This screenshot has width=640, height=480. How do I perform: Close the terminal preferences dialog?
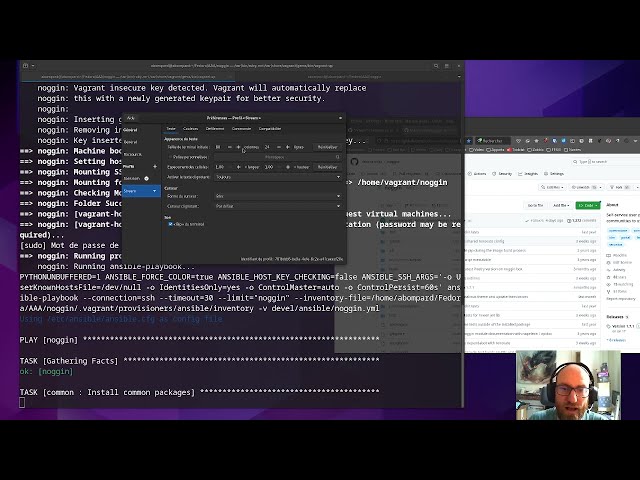pyautogui.click(x=340, y=118)
